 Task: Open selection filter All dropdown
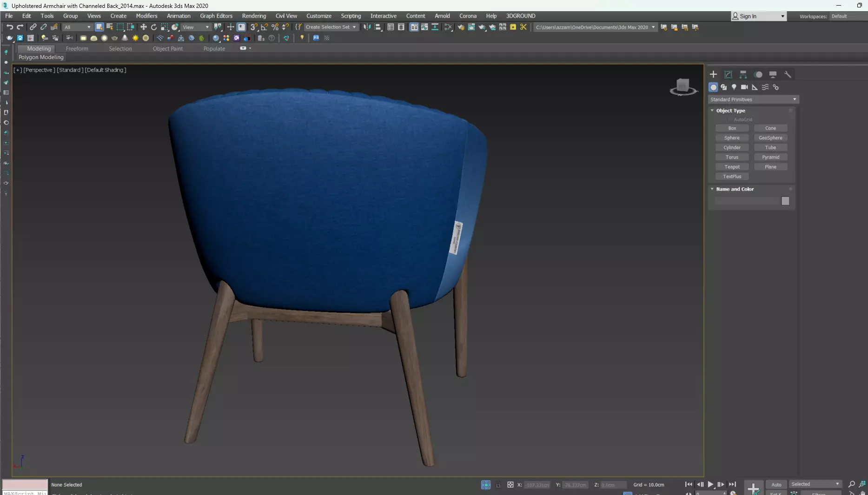tap(77, 27)
